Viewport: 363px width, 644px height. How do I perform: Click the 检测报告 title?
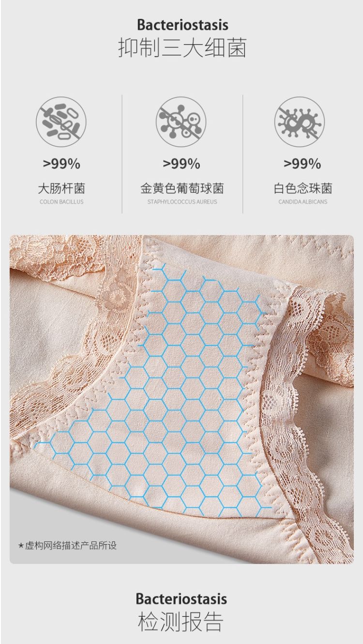181,622
